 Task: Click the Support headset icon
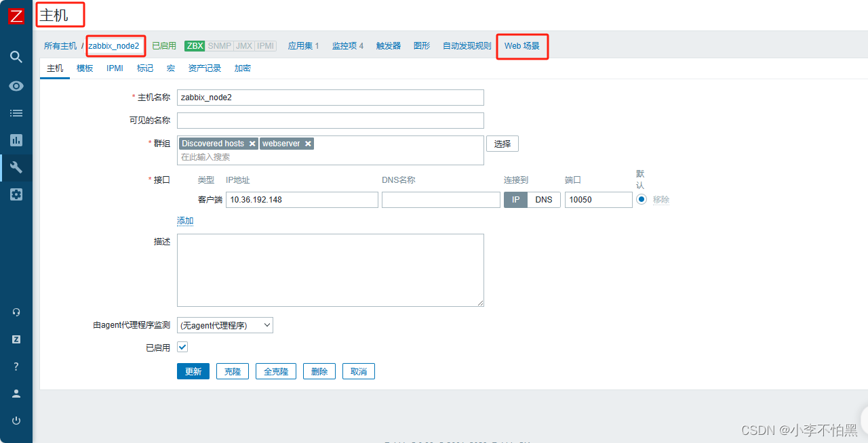tap(16, 312)
